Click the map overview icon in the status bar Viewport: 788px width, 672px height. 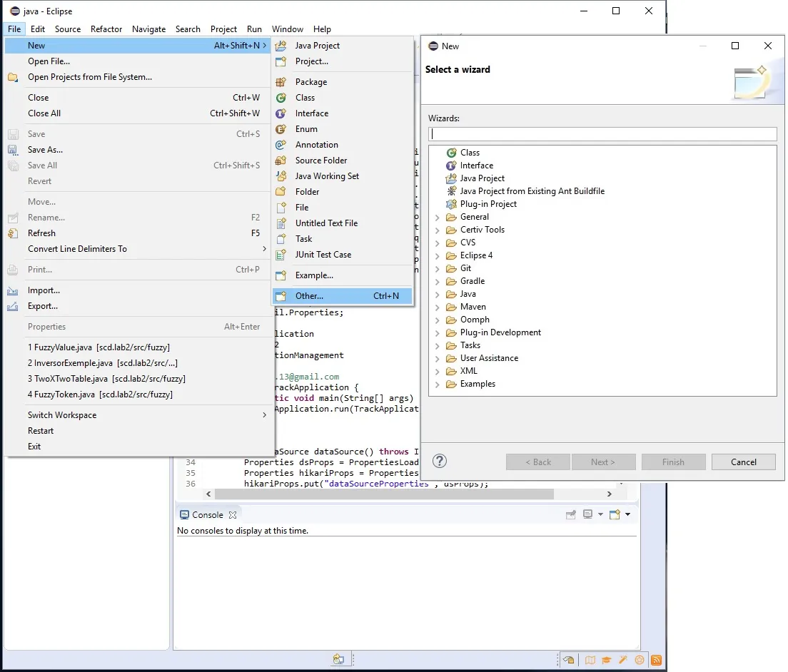click(x=590, y=660)
